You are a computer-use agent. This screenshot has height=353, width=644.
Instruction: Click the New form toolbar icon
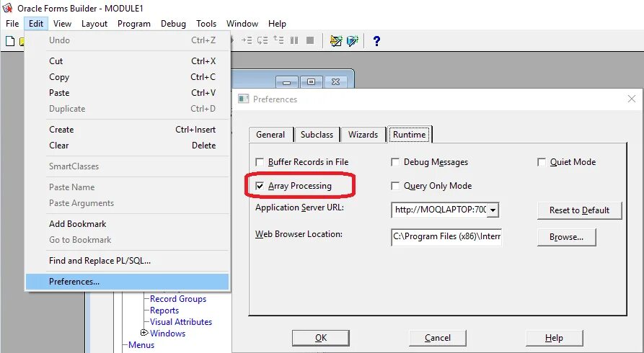10,41
